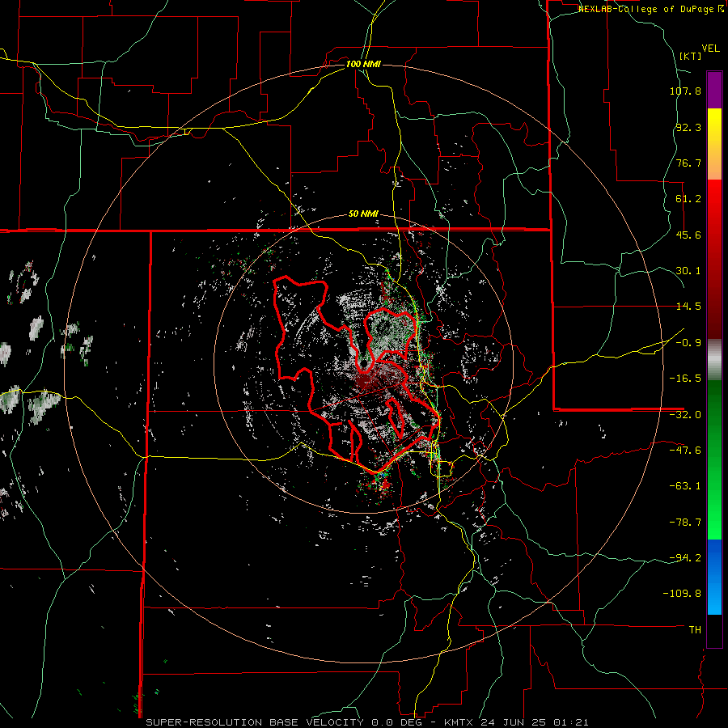This screenshot has width=728, height=728.
Task: Click the -94.2 velocity scale value
Action: (685, 558)
